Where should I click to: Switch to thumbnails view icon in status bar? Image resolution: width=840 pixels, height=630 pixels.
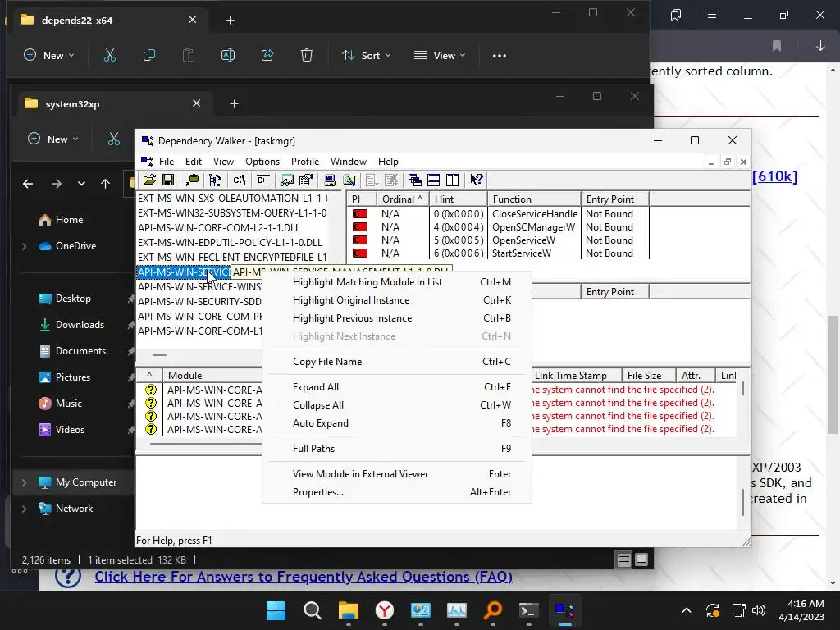[x=641, y=559]
